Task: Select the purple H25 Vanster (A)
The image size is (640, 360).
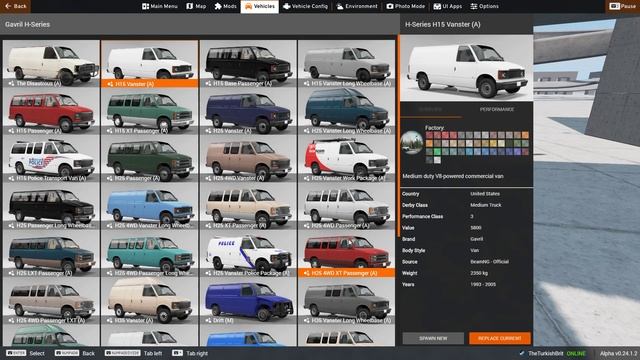Action: (x=248, y=111)
